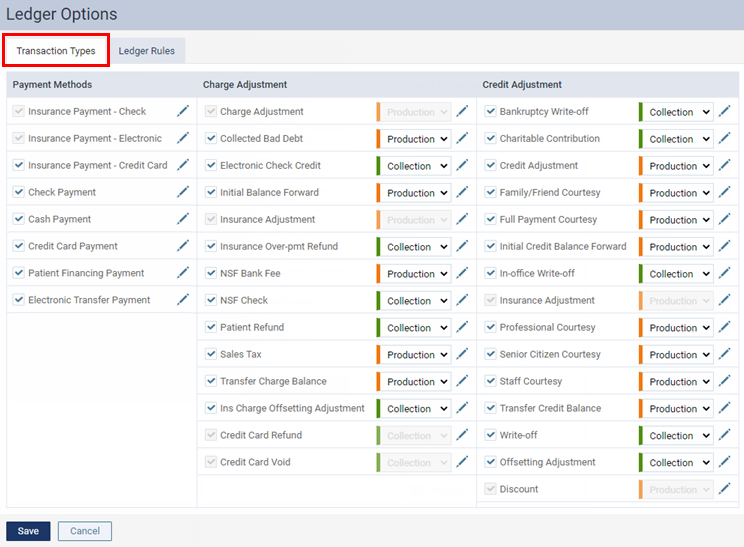This screenshot has width=744, height=547.
Task: Click pencil icon next to Patient Refund
Action: [462, 327]
